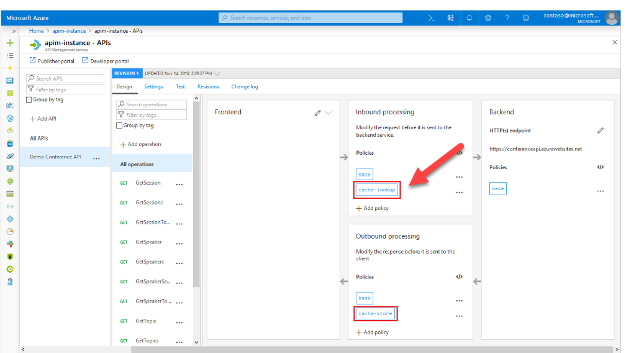Select the GetSessions operation
The height and width of the screenshot is (353, 644).
coord(149,203)
